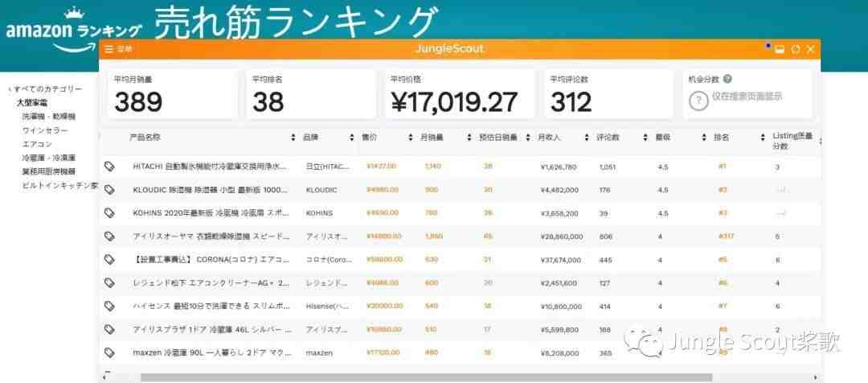The height and width of the screenshot is (383, 868).
Task: Click tag icon for レジェンド松下 row
Action: click(x=109, y=282)
